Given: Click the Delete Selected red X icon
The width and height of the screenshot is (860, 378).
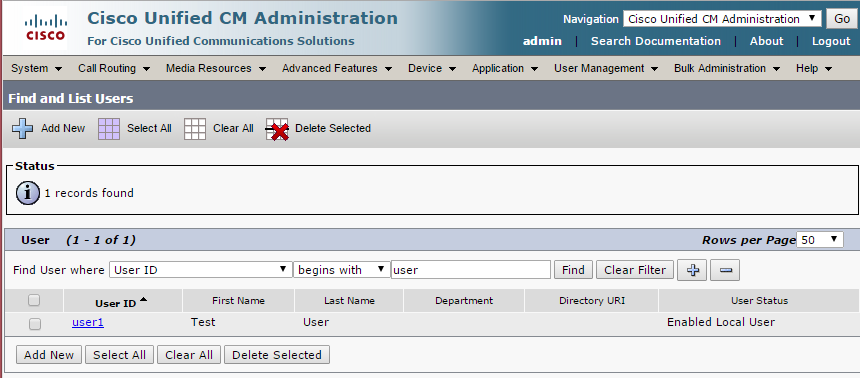Looking at the screenshot, I should coord(278,129).
